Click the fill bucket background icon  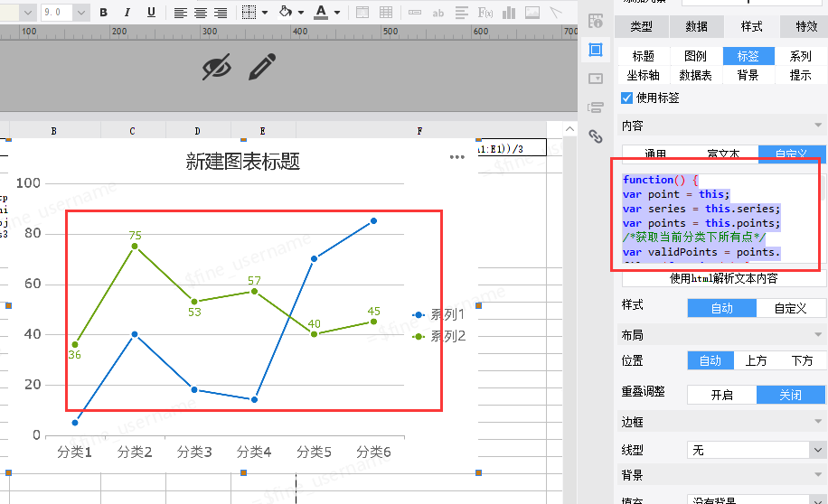[x=286, y=12]
